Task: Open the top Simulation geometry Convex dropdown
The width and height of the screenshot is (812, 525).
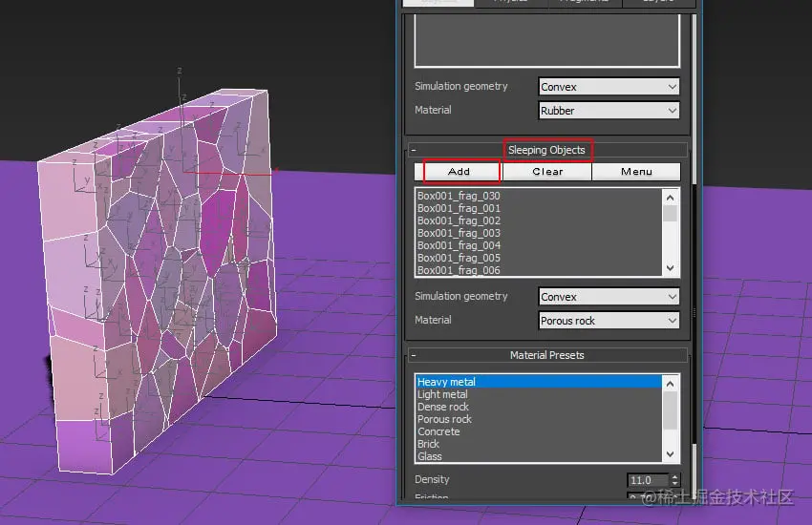Action: (x=609, y=87)
